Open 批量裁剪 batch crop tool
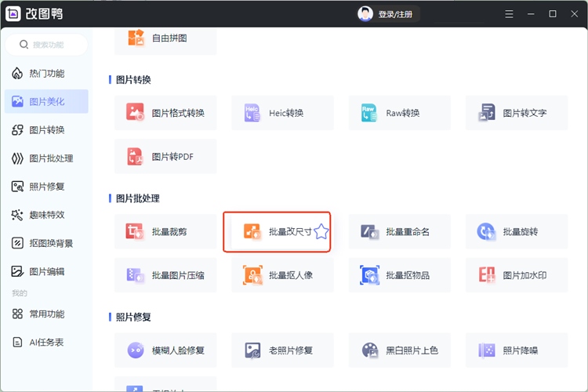This screenshot has height=392, width=588. 165,231
